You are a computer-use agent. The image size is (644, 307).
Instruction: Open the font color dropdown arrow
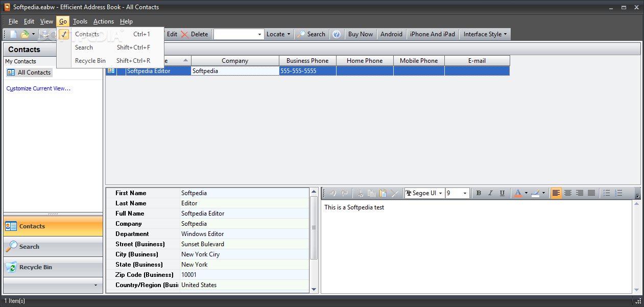pyautogui.click(x=526, y=193)
